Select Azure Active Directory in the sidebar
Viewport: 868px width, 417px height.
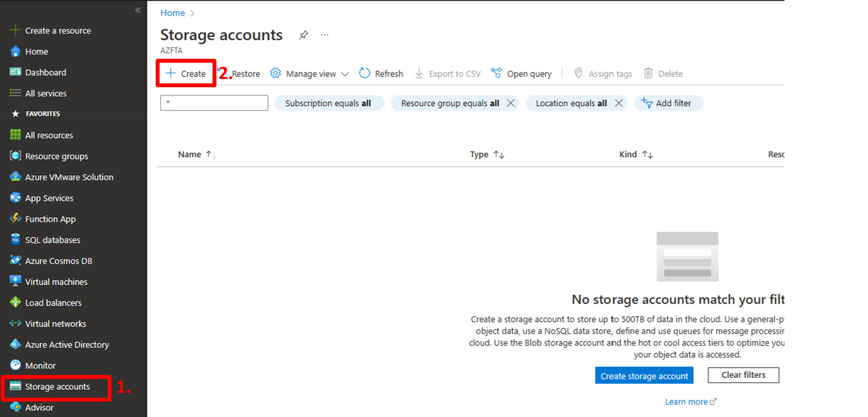[67, 344]
